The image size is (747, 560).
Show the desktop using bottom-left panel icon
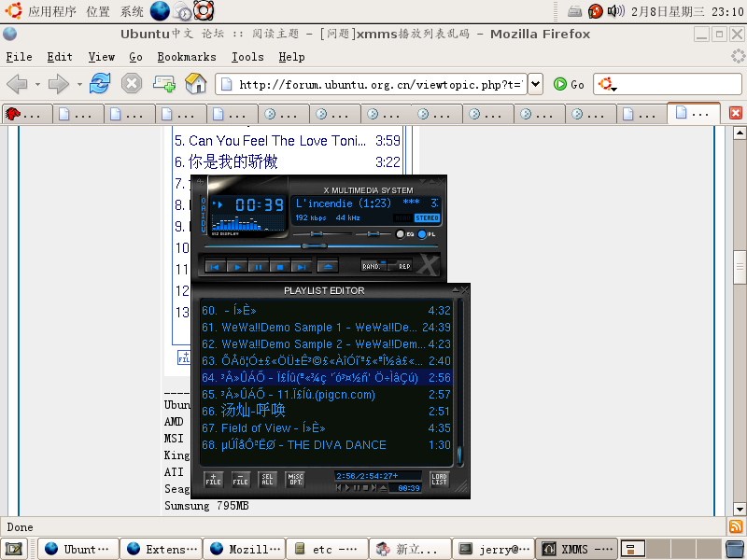(13, 549)
